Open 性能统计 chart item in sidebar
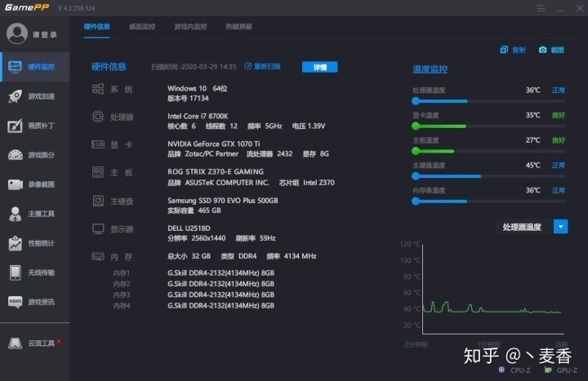Screen dimensions: 588x381 [x=35, y=243]
